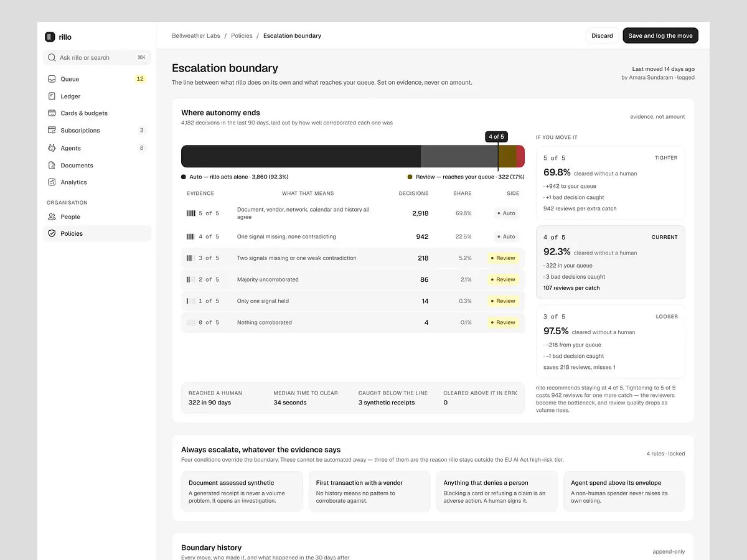This screenshot has width=747, height=560.
Task: Select Policies in the sidebar
Action: coord(96,233)
